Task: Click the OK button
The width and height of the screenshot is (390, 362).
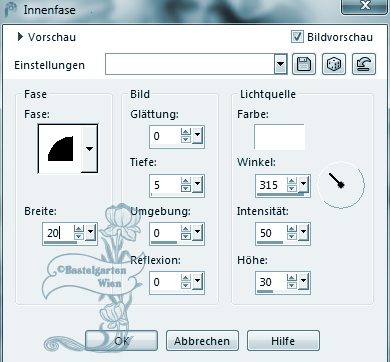Action: 121,341
